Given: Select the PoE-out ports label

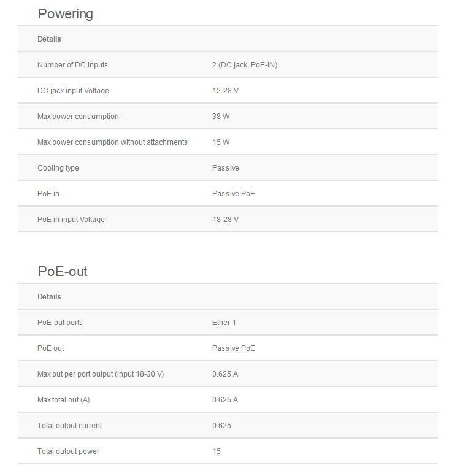Looking at the screenshot, I should 60,323.
